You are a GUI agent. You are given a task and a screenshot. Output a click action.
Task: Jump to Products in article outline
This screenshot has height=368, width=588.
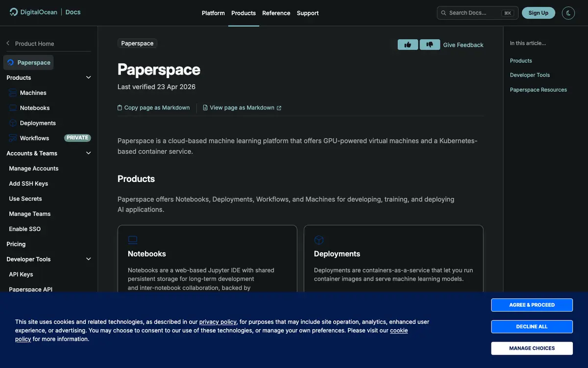coord(521,61)
